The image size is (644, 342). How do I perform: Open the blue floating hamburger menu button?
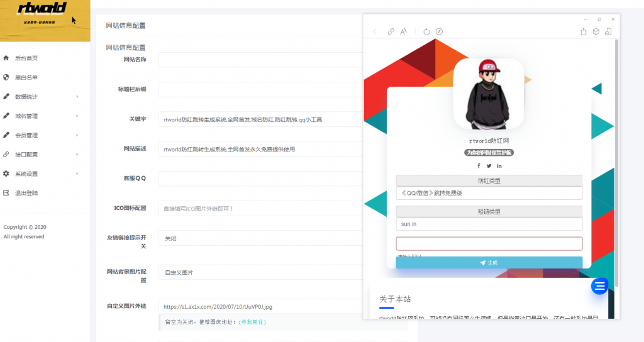(x=599, y=286)
